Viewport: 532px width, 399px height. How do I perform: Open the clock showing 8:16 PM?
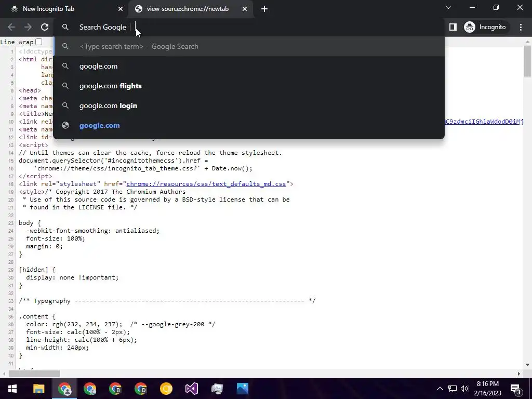pyautogui.click(x=487, y=389)
